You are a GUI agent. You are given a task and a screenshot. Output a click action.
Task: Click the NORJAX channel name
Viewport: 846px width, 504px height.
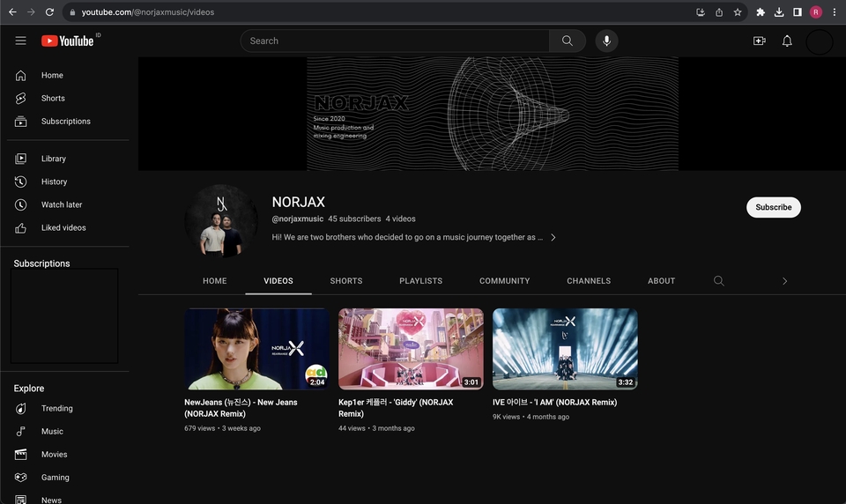(299, 202)
